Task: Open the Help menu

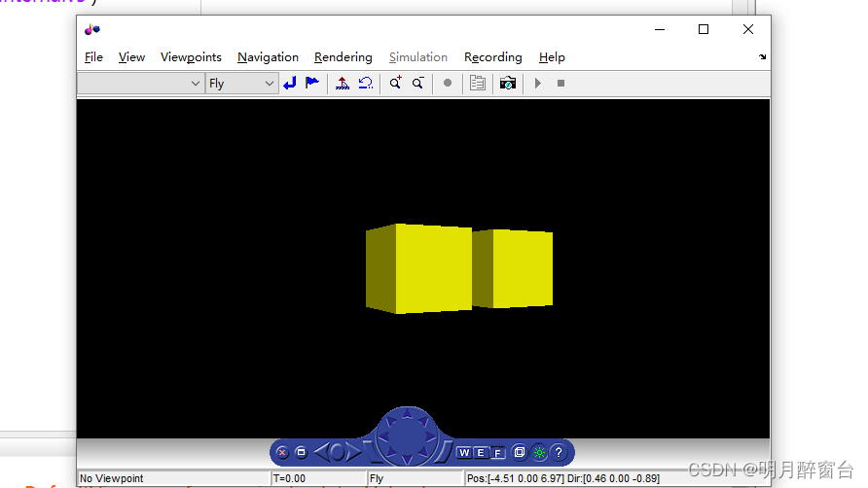Action: point(552,57)
